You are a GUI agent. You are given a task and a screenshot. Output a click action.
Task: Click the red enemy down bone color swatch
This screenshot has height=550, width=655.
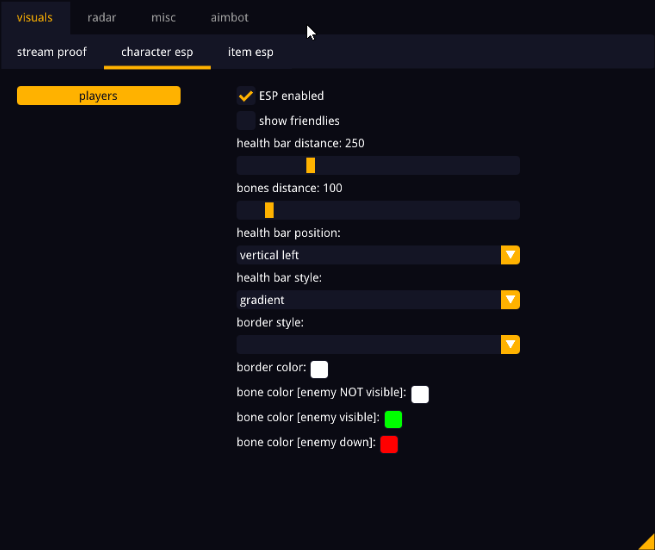tap(389, 444)
